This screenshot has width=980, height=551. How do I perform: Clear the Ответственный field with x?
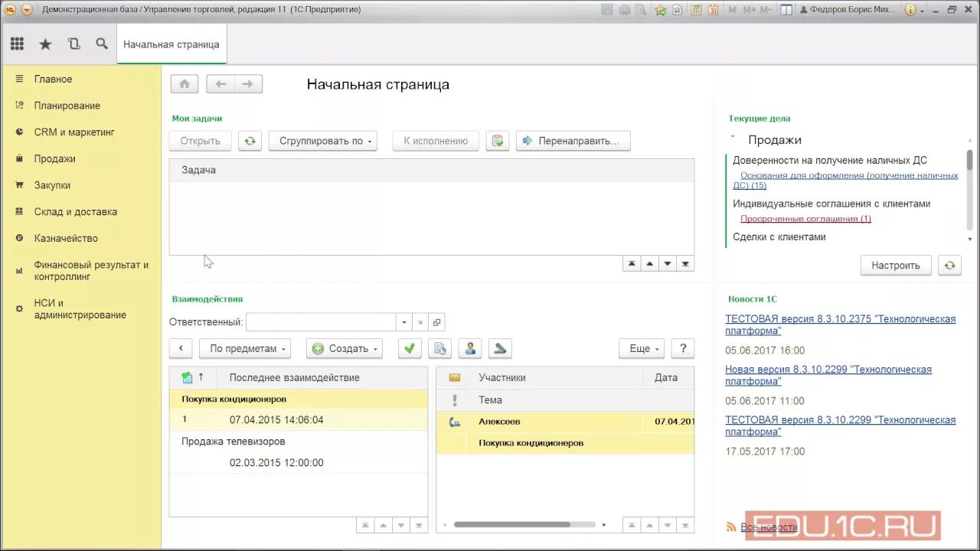point(420,322)
